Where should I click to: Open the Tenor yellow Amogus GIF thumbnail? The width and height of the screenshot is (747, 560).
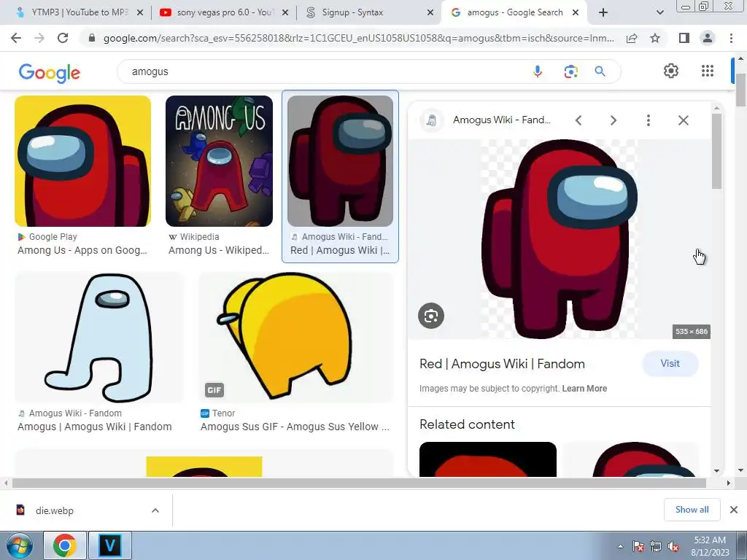click(x=296, y=338)
